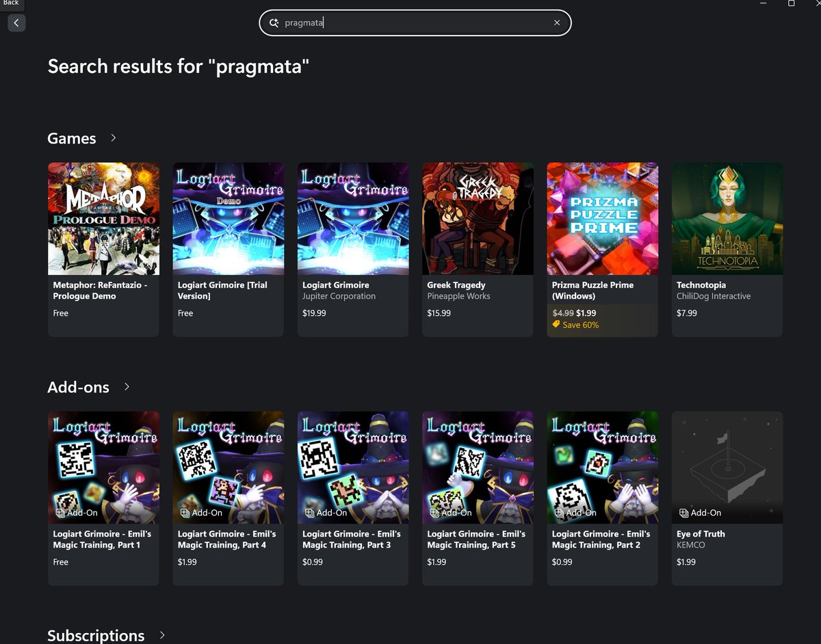Open Logiart Grimoire $19.99 cover art
This screenshot has width=821, height=644.
tap(353, 219)
